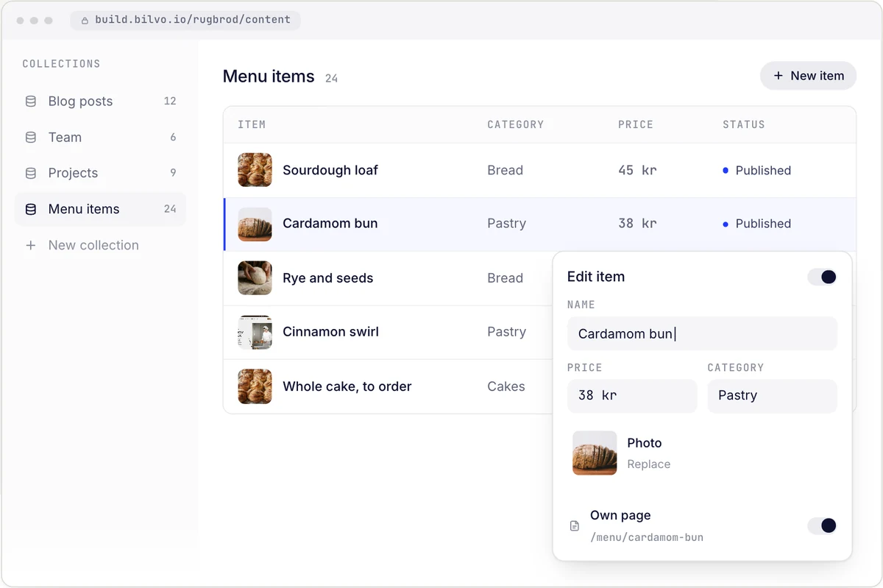Click the 45 kr price cell
This screenshot has width=883, height=588.
coord(637,171)
